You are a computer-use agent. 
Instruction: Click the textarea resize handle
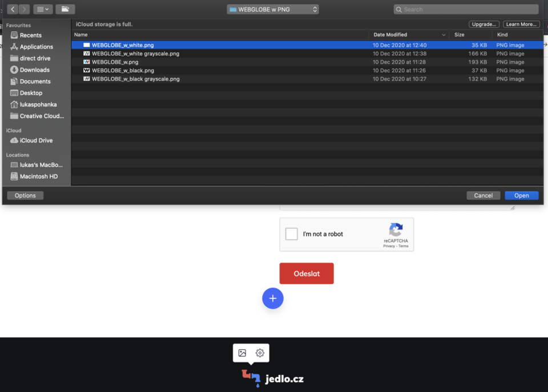[x=513, y=208]
